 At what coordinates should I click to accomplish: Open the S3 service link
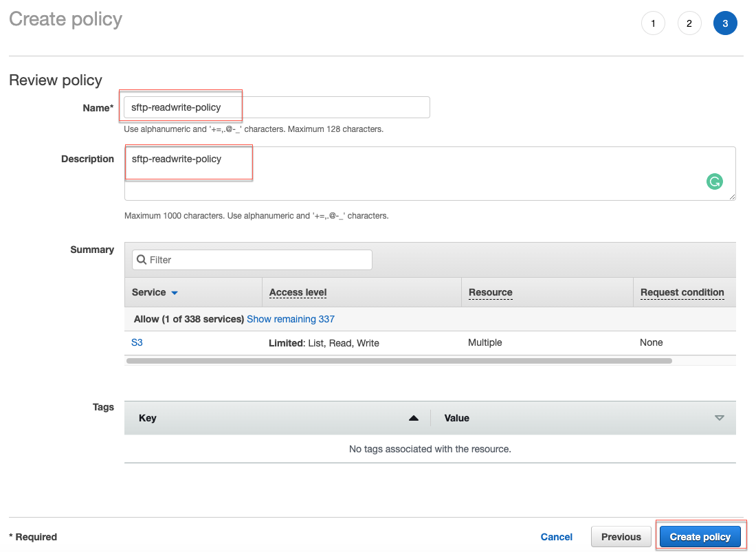click(x=137, y=342)
